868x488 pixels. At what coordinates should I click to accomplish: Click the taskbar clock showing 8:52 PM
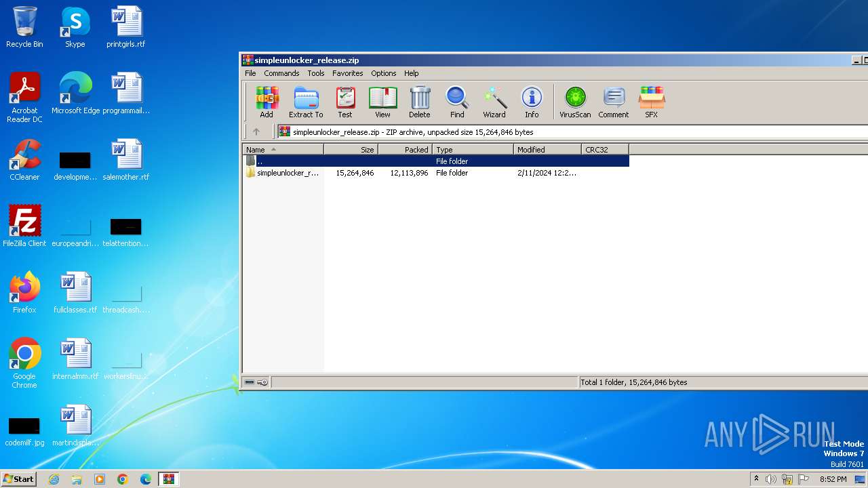tap(833, 479)
